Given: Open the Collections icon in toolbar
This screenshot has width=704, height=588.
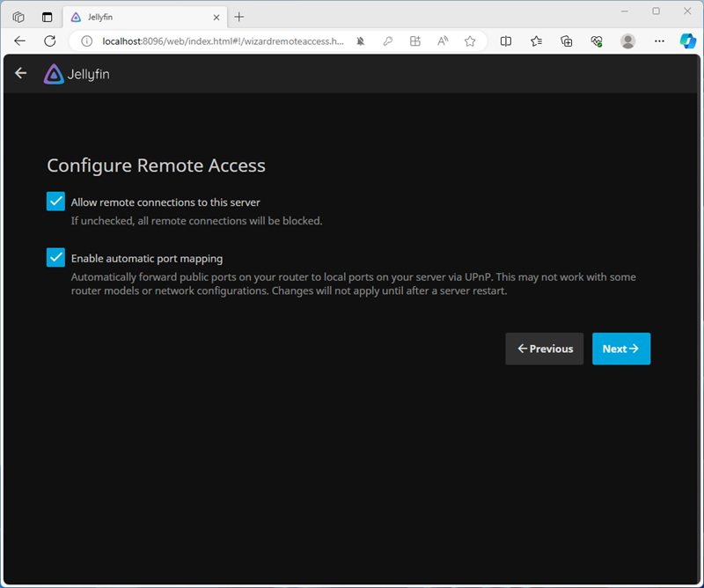Looking at the screenshot, I should (567, 41).
